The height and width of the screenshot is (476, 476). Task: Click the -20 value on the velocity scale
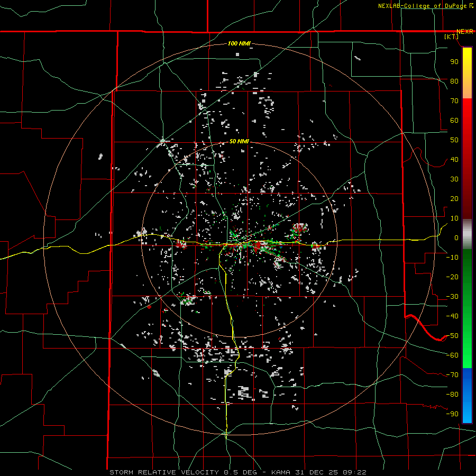pos(452,277)
